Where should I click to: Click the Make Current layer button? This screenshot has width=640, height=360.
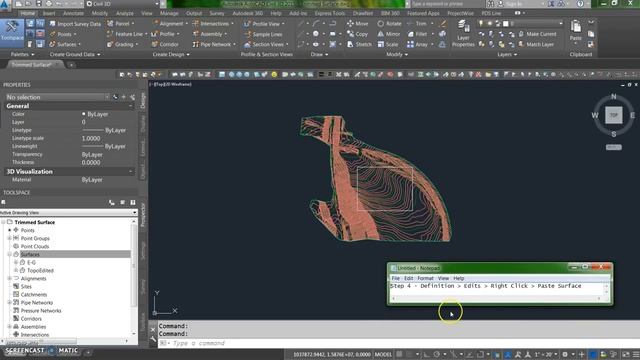[537, 34]
